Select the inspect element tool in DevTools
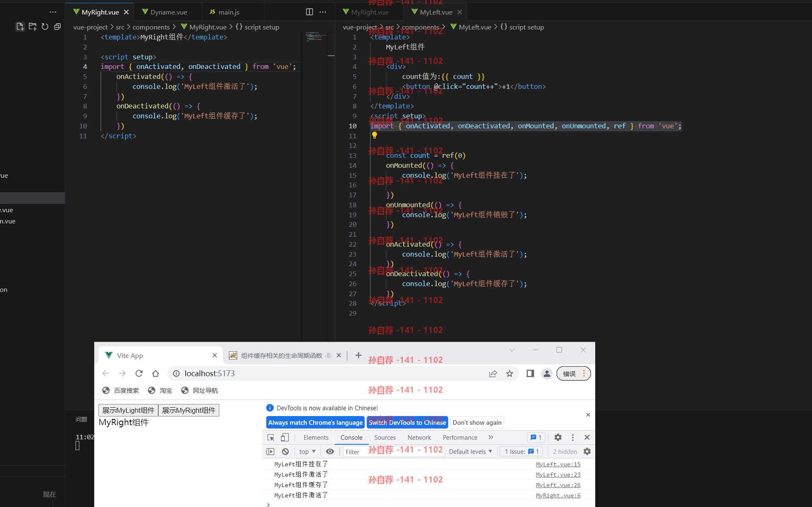 click(271, 437)
